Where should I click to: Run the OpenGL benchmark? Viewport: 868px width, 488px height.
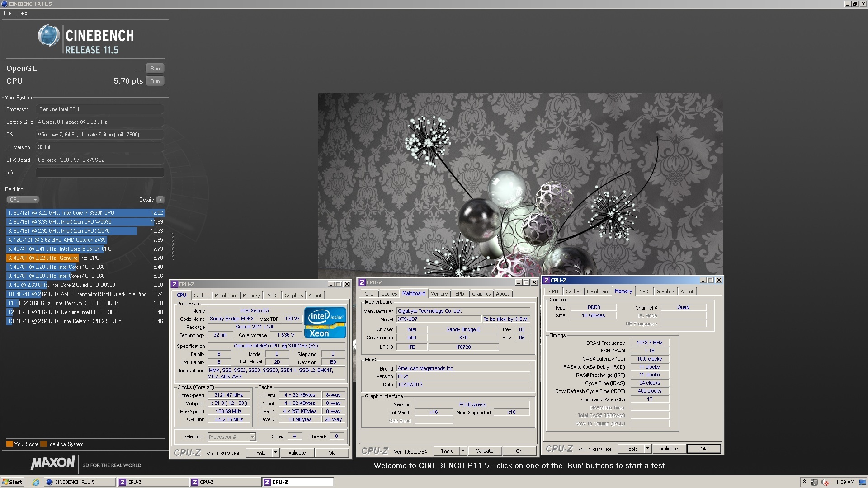[155, 69]
